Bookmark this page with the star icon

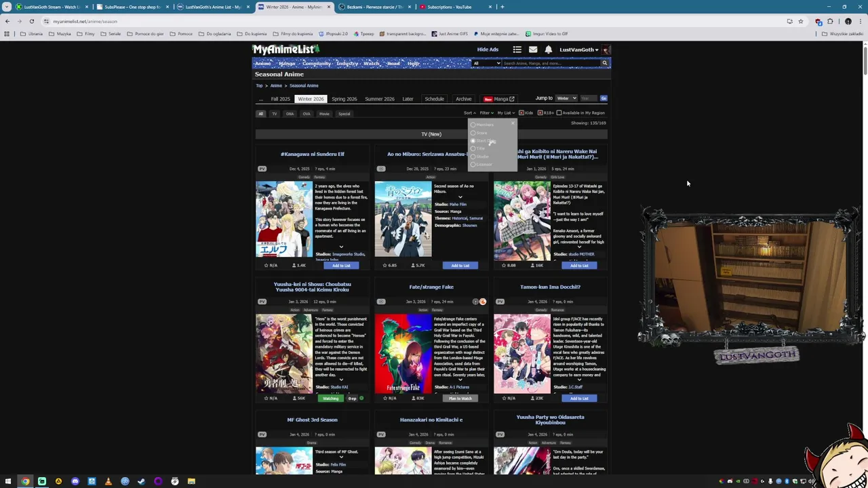click(800, 21)
